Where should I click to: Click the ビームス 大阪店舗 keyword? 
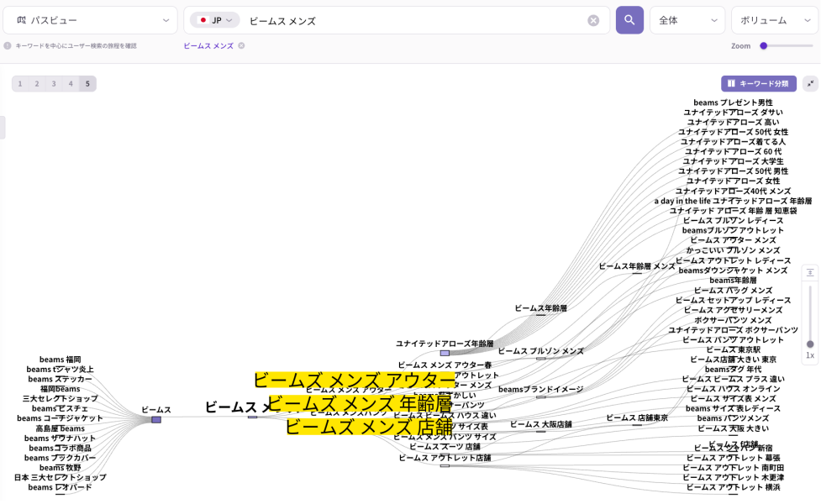click(541, 424)
